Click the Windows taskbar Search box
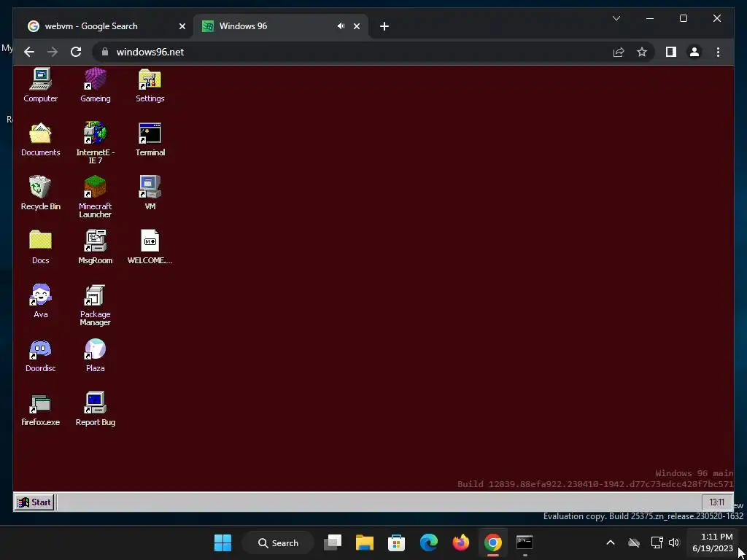The image size is (747, 560). click(x=278, y=542)
